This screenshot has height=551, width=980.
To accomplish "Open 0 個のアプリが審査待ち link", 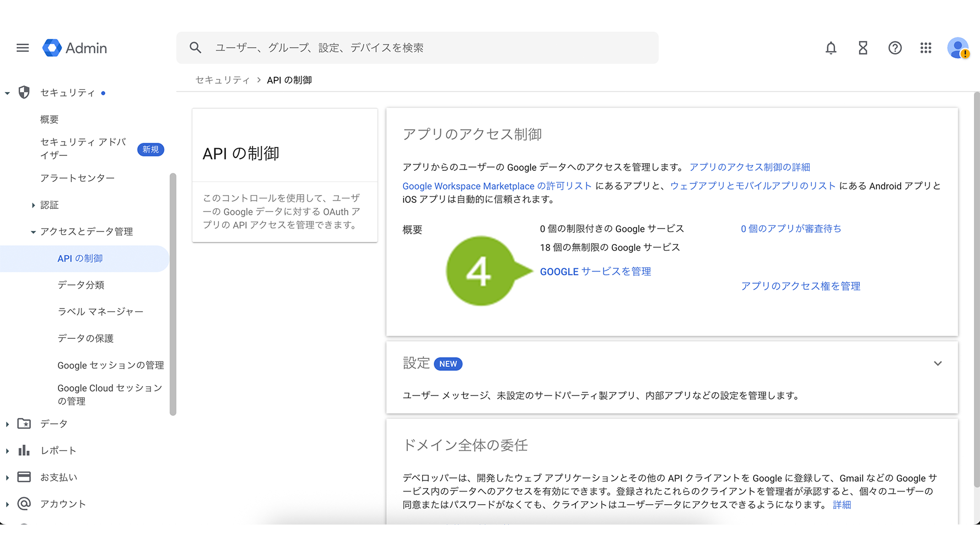I will [x=790, y=229].
